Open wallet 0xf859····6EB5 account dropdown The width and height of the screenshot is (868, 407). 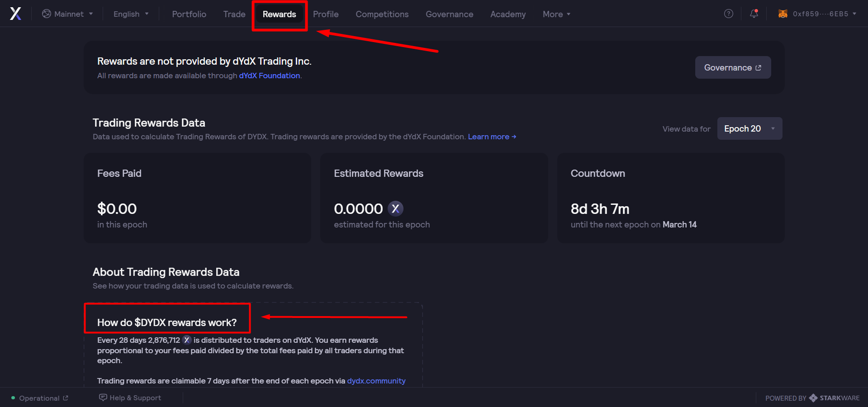click(817, 14)
